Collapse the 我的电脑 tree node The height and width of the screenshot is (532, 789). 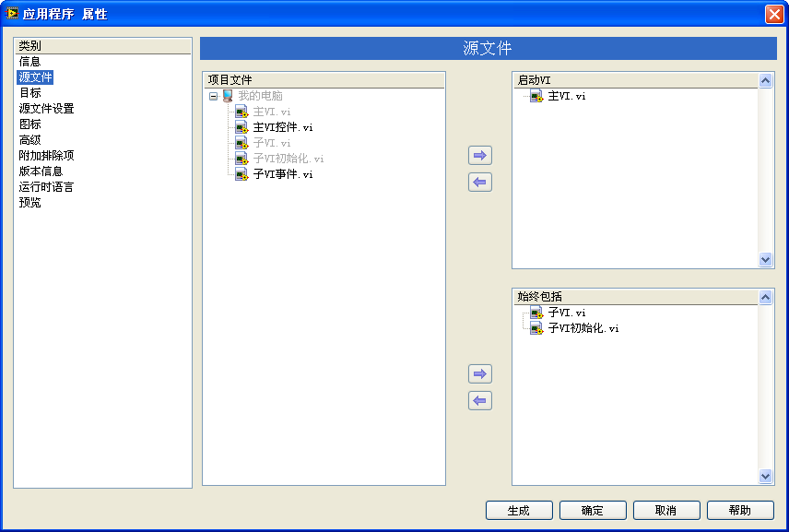tap(213, 96)
